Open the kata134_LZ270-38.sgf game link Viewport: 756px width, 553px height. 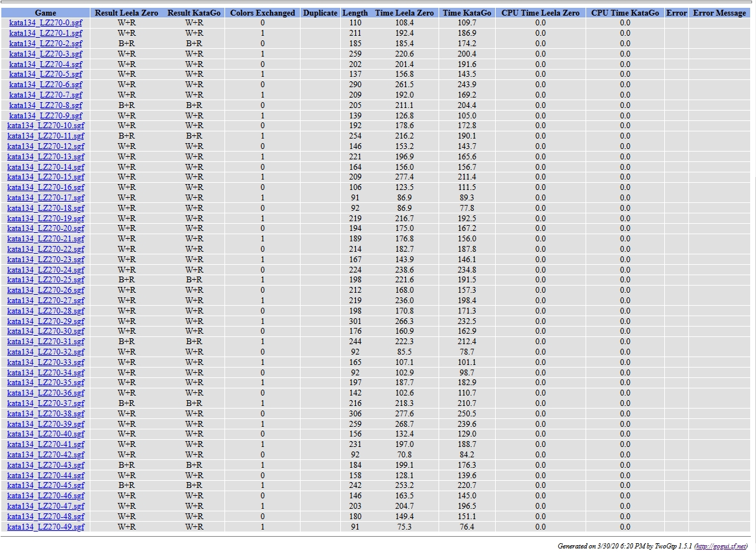click(x=46, y=414)
